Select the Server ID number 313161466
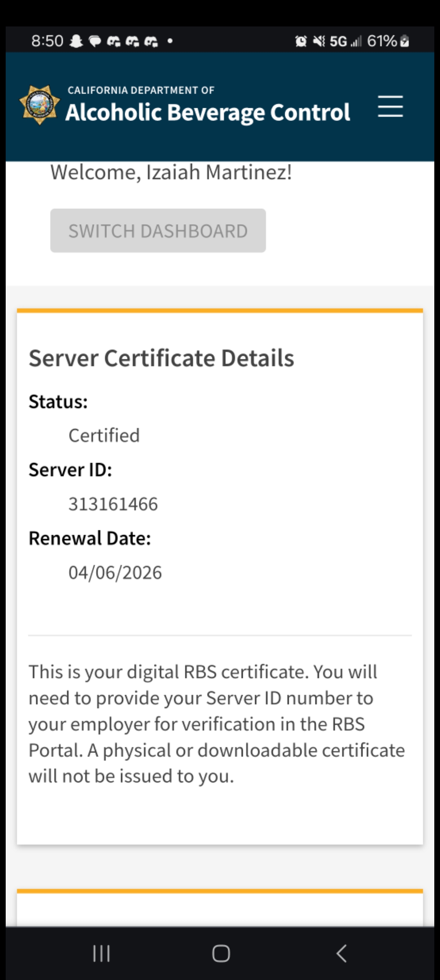The height and width of the screenshot is (980, 440). click(x=113, y=504)
